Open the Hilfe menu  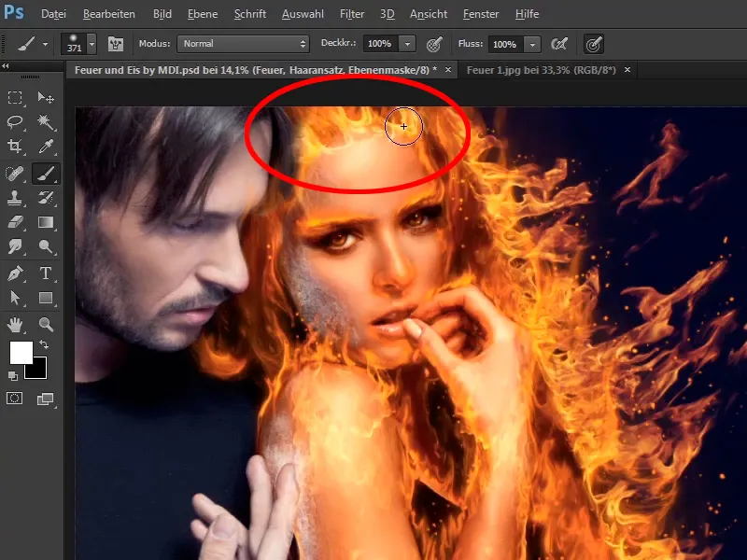click(527, 14)
